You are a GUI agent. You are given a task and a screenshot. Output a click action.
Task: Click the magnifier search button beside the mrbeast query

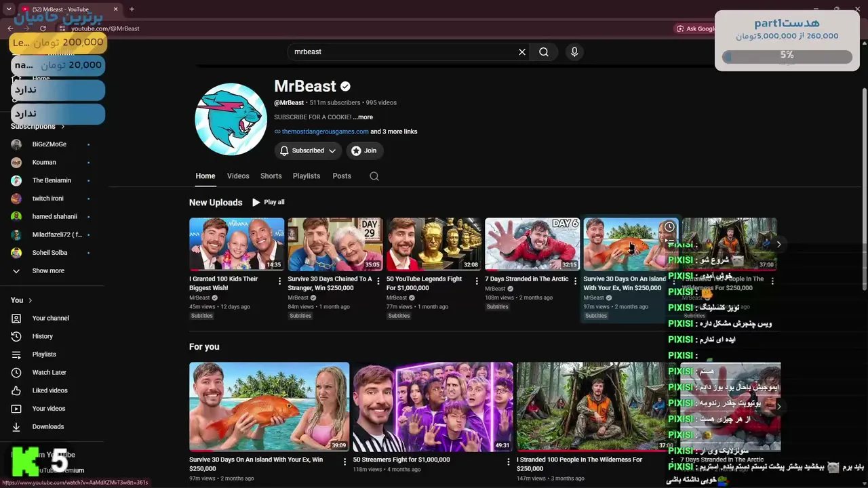pos(544,52)
